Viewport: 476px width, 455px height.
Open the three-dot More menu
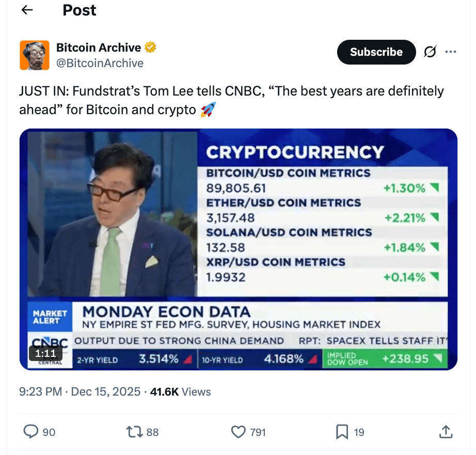coord(451,52)
